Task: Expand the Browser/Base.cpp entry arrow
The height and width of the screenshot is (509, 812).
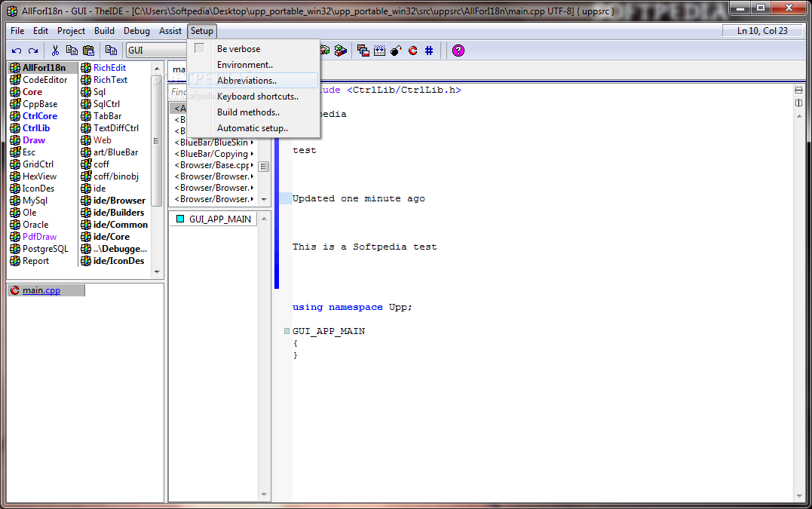Action: 253,165
